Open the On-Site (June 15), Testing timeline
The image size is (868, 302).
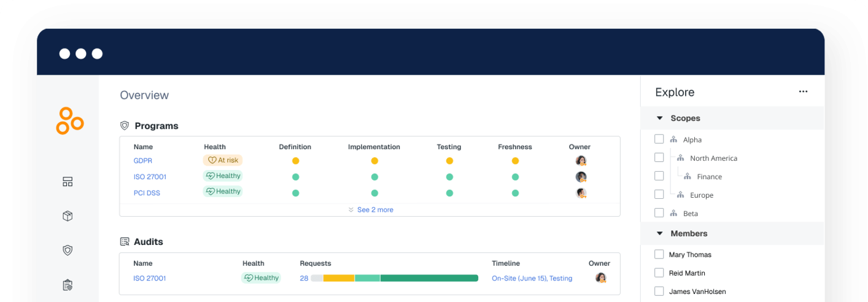tap(532, 279)
